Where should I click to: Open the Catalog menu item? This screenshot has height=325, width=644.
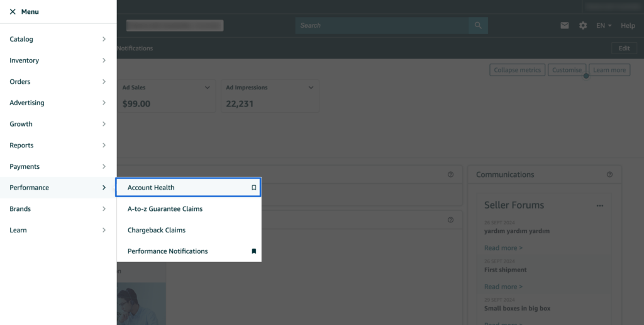(x=58, y=39)
